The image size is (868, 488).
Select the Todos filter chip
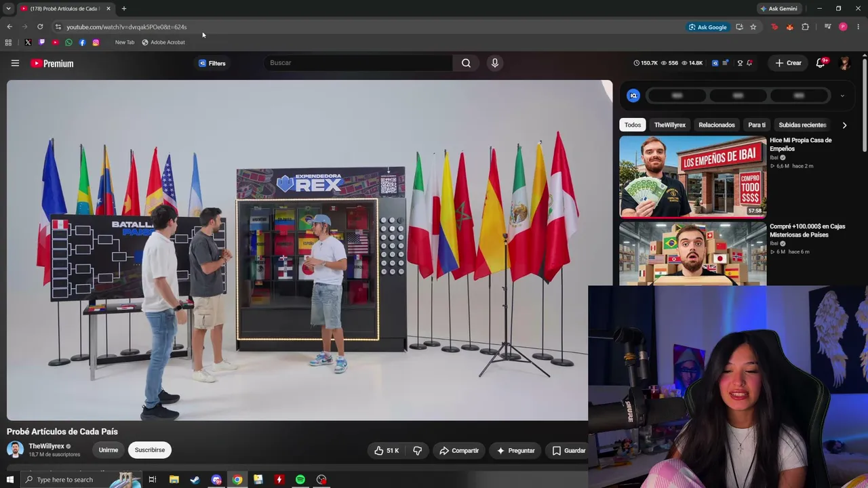click(633, 125)
